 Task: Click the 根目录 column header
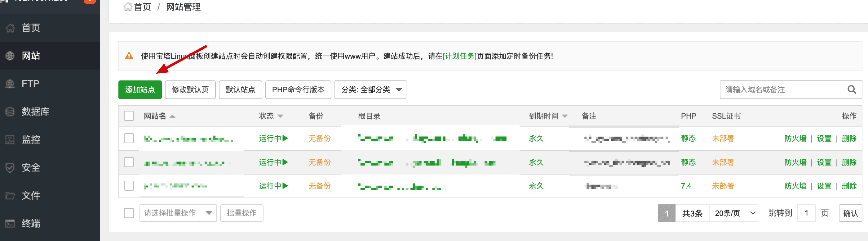[369, 116]
